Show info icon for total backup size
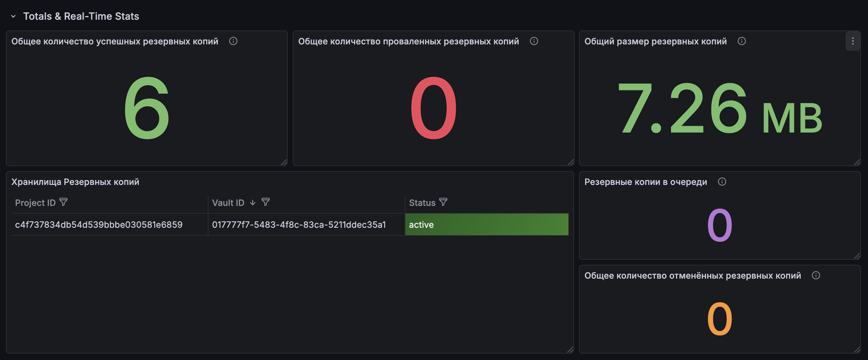 coord(741,41)
